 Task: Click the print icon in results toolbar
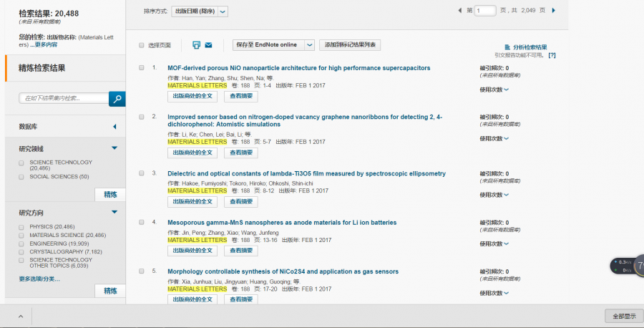(196, 45)
